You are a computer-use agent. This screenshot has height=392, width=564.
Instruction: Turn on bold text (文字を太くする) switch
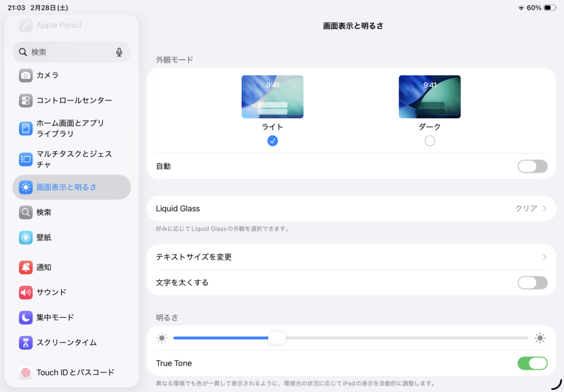pos(532,282)
